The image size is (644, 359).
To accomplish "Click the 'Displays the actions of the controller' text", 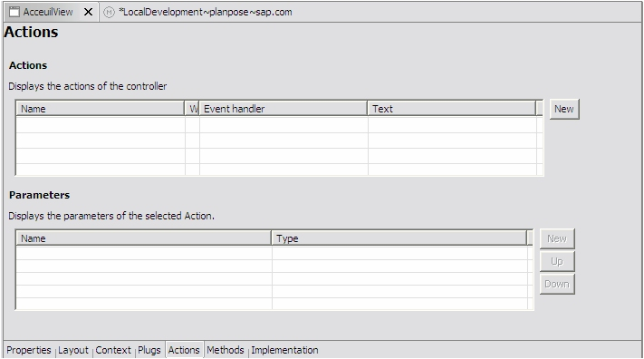I will click(x=88, y=86).
